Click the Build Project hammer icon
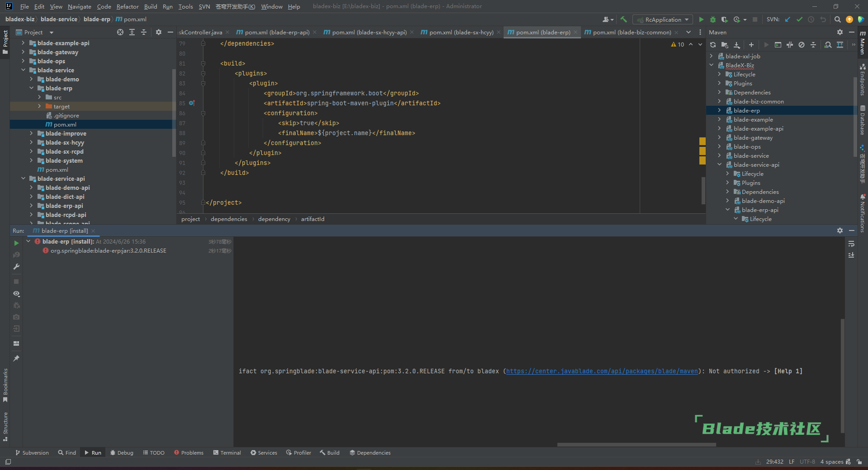Image resolution: width=868 pixels, height=470 pixels. coord(624,19)
